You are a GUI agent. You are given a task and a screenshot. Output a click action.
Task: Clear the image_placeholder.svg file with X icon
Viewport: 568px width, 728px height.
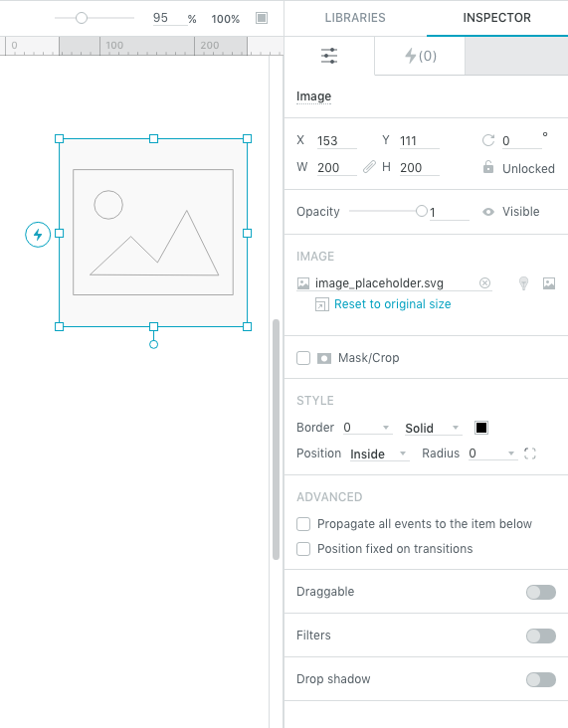pos(484,283)
